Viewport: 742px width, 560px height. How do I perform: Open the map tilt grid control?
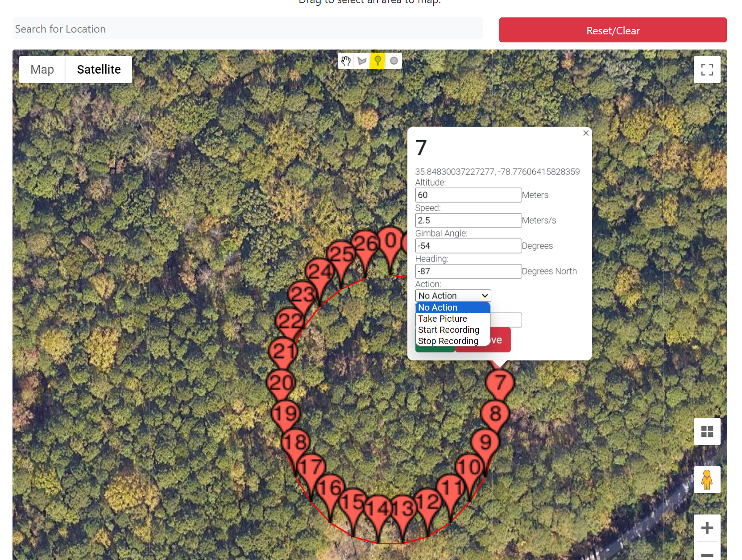(x=707, y=431)
